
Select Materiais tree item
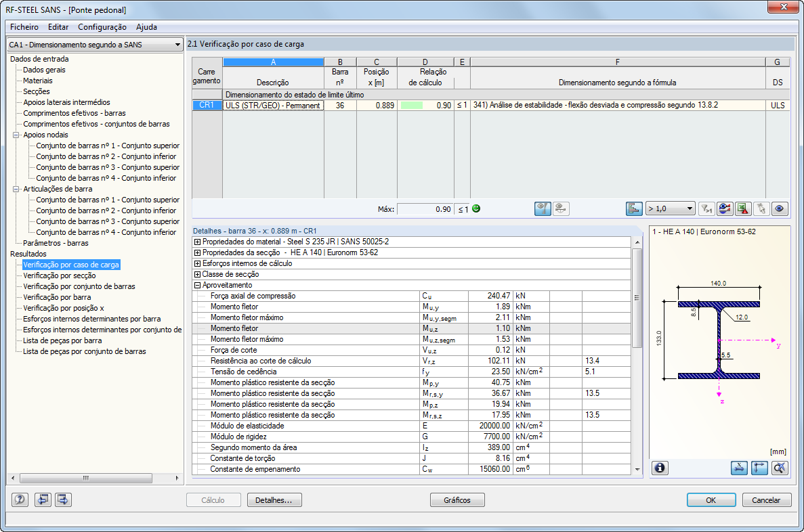click(x=37, y=81)
